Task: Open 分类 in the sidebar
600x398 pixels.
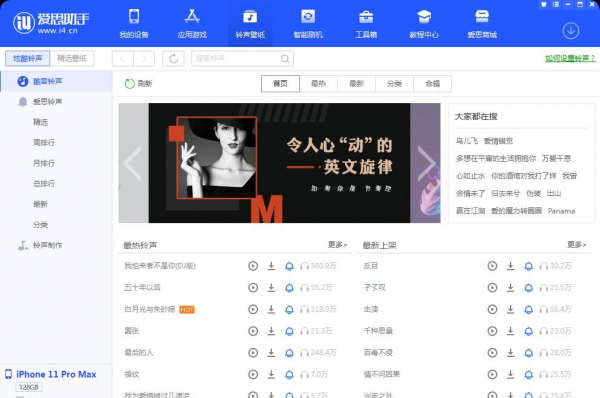Action: (x=41, y=225)
